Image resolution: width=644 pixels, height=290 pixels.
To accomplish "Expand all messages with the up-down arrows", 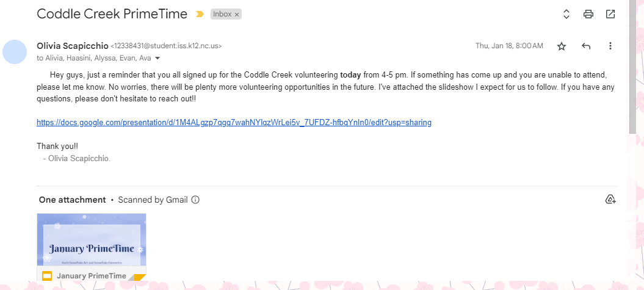I will 566,14.
